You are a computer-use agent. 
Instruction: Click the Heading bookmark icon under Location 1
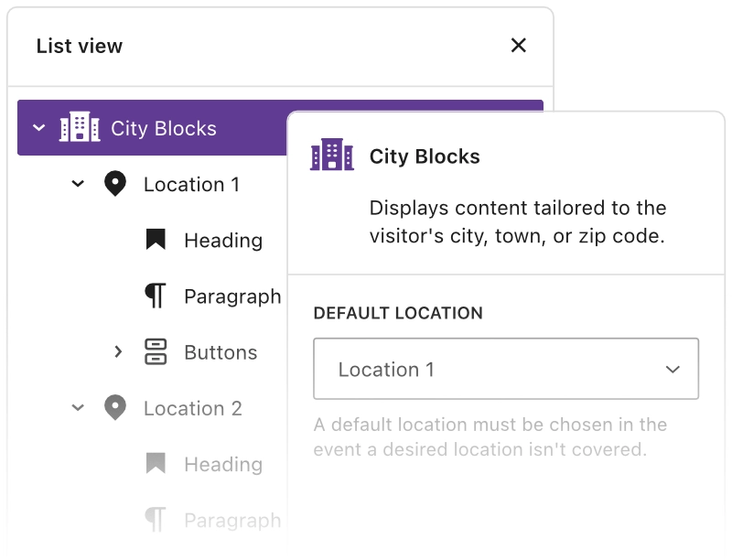(x=156, y=241)
